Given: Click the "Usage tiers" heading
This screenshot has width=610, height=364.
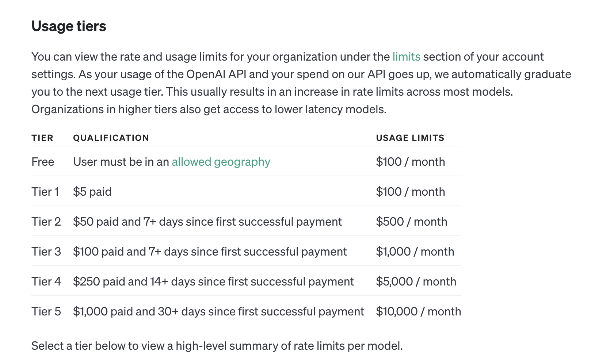Looking at the screenshot, I should (x=69, y=26).
